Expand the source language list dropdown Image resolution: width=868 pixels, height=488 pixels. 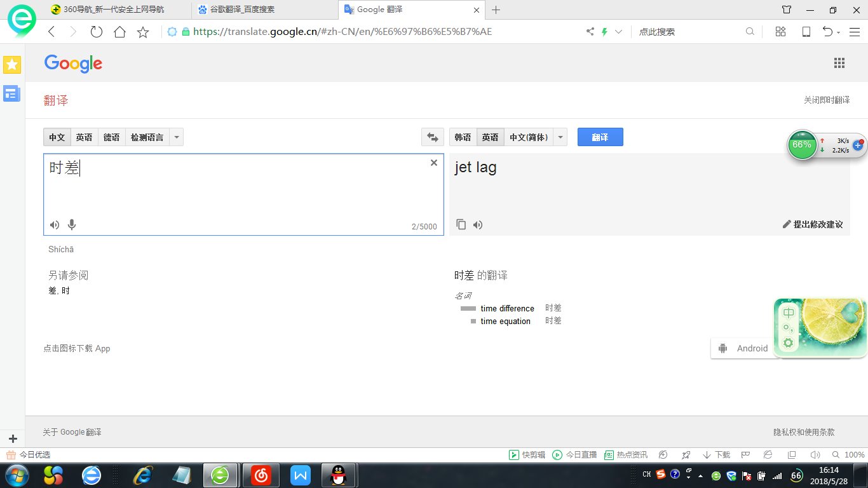(176, 137)
